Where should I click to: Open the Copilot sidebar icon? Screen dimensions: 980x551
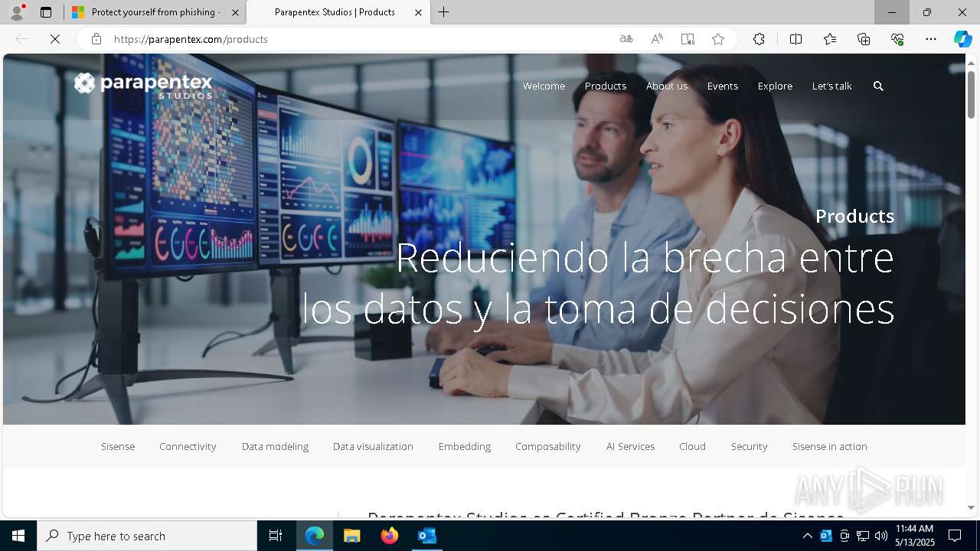[x=962, y=39]
